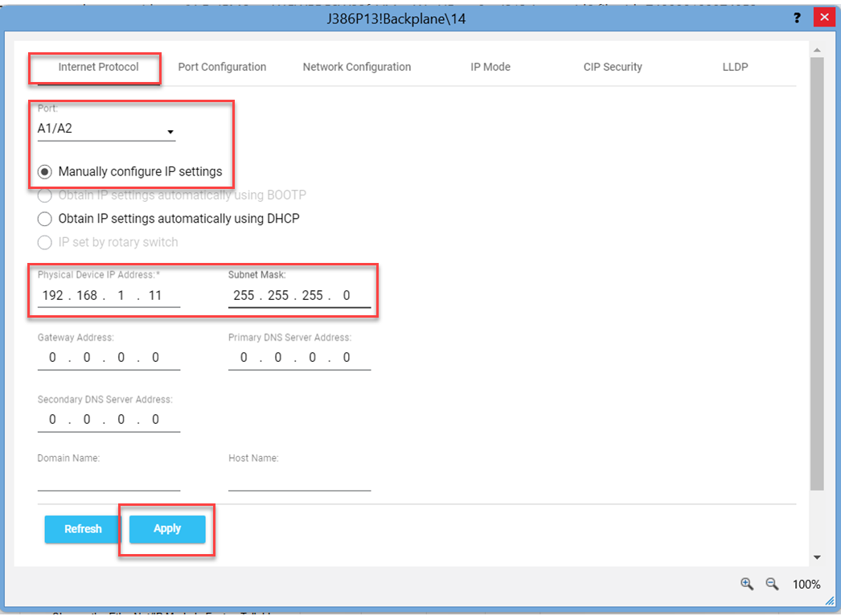Open the help icon in title bar
The height and width of the screenshot is (616, 841).
pos(797,17)
